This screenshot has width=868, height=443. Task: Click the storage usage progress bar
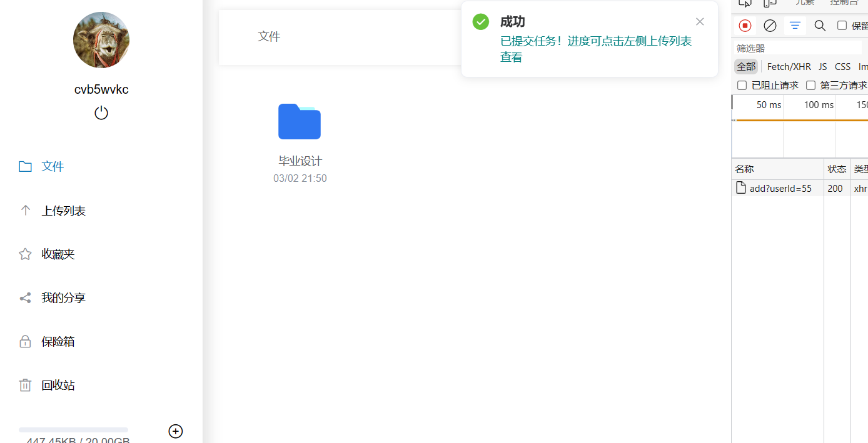click(x=73, y=430)
